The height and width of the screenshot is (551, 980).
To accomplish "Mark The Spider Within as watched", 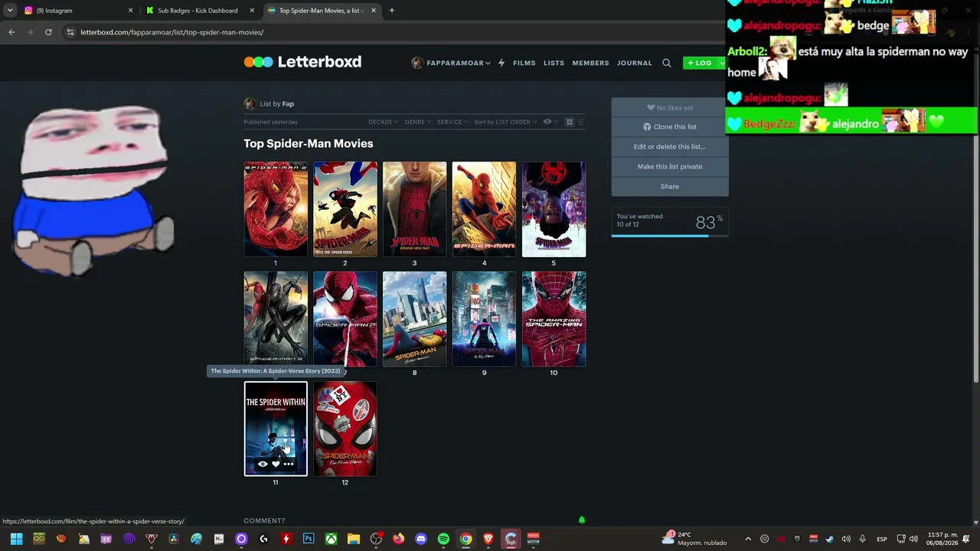I will click(263, 464).
